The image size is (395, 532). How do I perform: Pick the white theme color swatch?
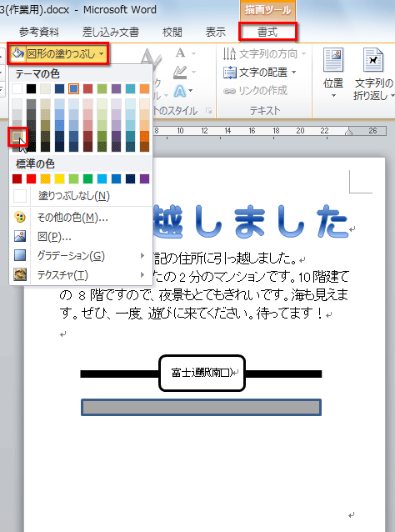(17, 89)
